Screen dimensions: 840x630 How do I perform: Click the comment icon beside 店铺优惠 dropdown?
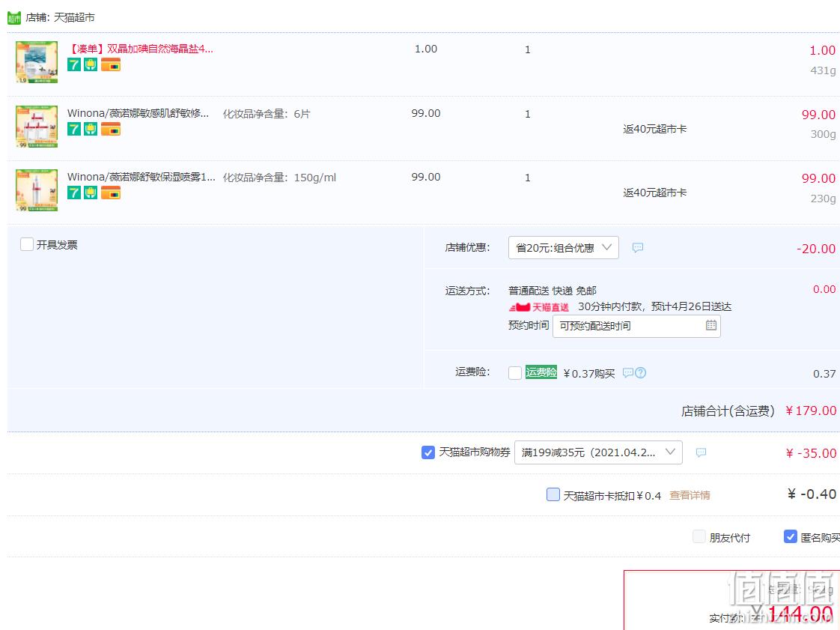638,248
